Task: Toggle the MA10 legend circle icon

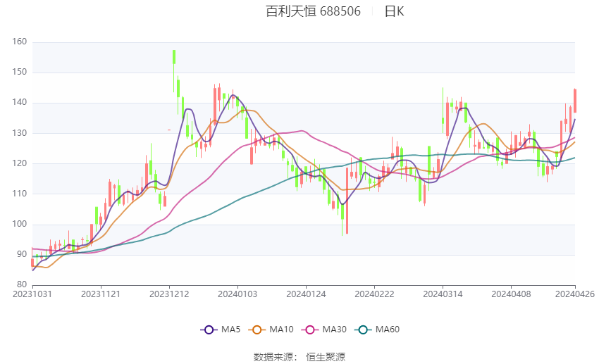Action: tap(257, 330)
